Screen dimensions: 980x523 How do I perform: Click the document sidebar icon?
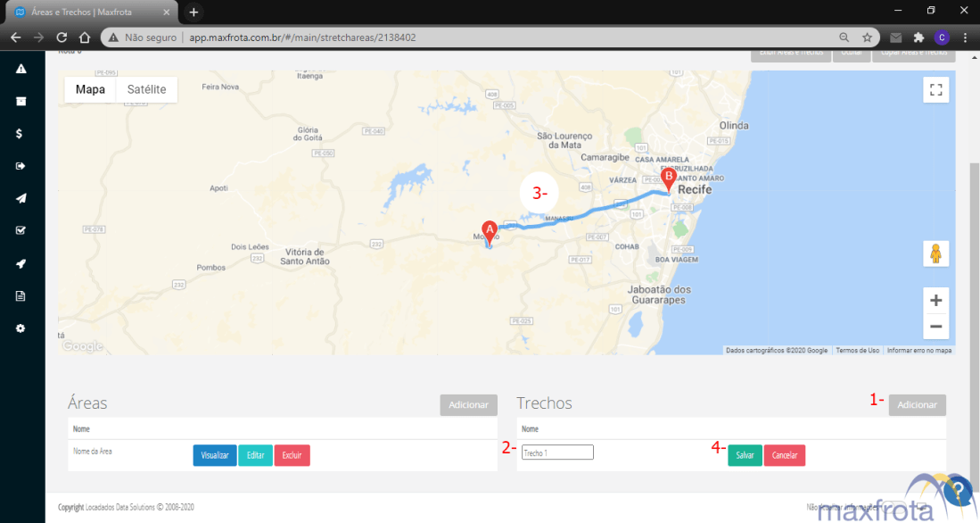click(x=21, y=296)
